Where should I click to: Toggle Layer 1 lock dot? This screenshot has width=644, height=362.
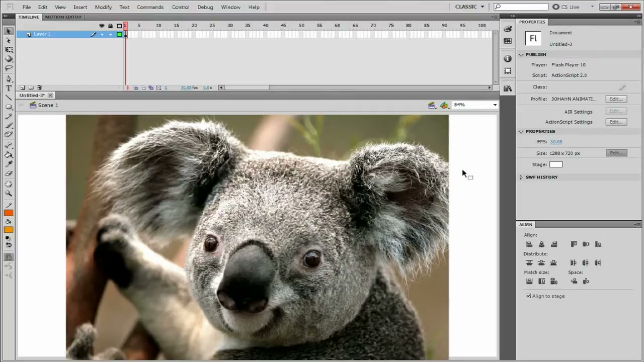(x=110, y=34)
